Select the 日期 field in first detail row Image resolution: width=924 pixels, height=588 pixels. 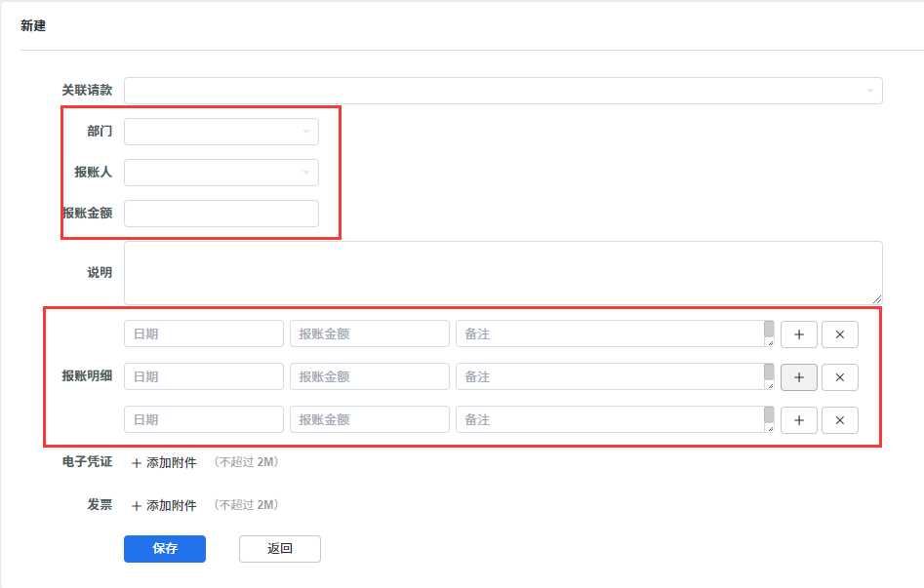tap(203, 333)
